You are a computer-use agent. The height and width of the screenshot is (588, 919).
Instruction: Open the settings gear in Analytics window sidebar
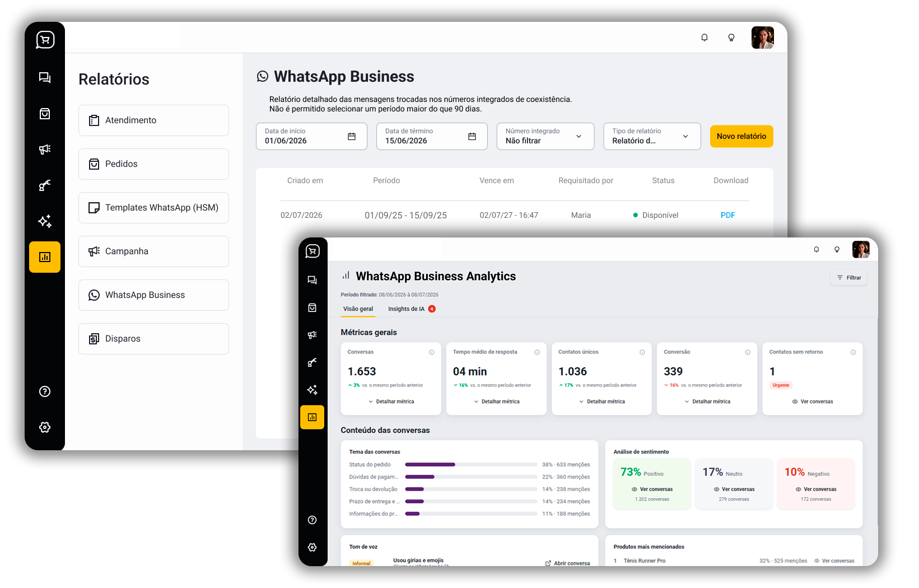point(312,547)
